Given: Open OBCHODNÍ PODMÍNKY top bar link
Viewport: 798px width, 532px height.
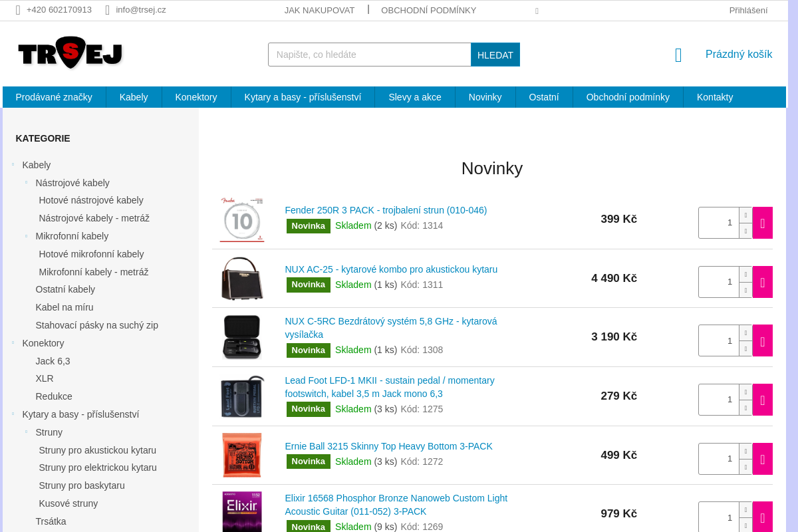Looking at the screenshot, I should [x=429, y=10].
